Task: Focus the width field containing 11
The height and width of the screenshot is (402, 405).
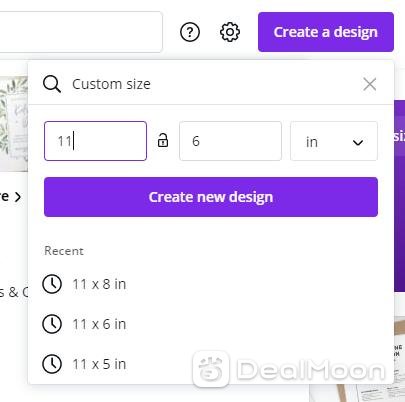Action: coord(95,141)
